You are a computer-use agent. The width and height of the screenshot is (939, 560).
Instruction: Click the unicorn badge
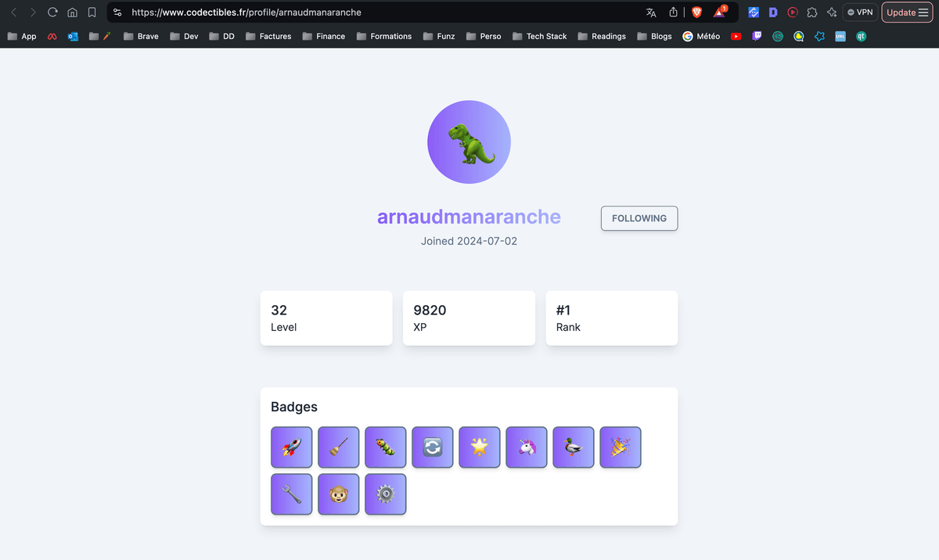tap(526, 447)
